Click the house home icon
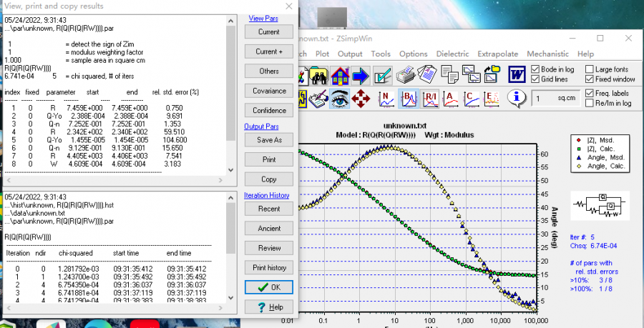Screen dimensions: 644x328 338,74
